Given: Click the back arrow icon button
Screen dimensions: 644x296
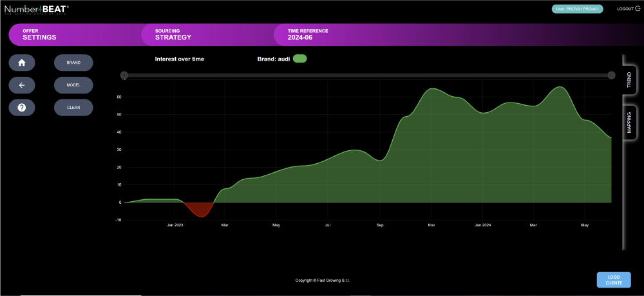Looking at the screenshot, I should (22, 85).
